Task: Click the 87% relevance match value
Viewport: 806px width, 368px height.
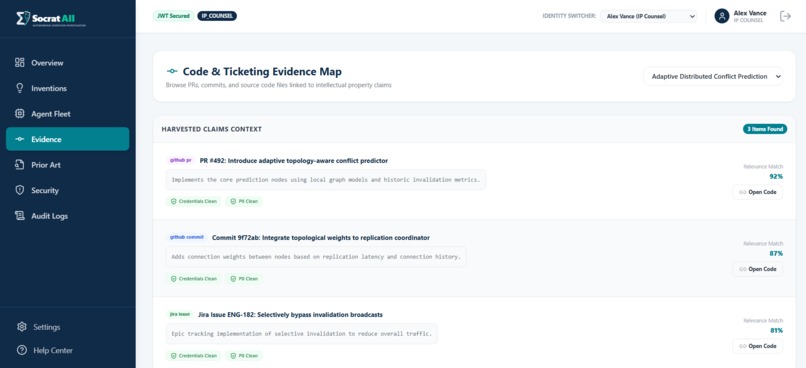Action: pyautogui.click(x=776, y=253)
